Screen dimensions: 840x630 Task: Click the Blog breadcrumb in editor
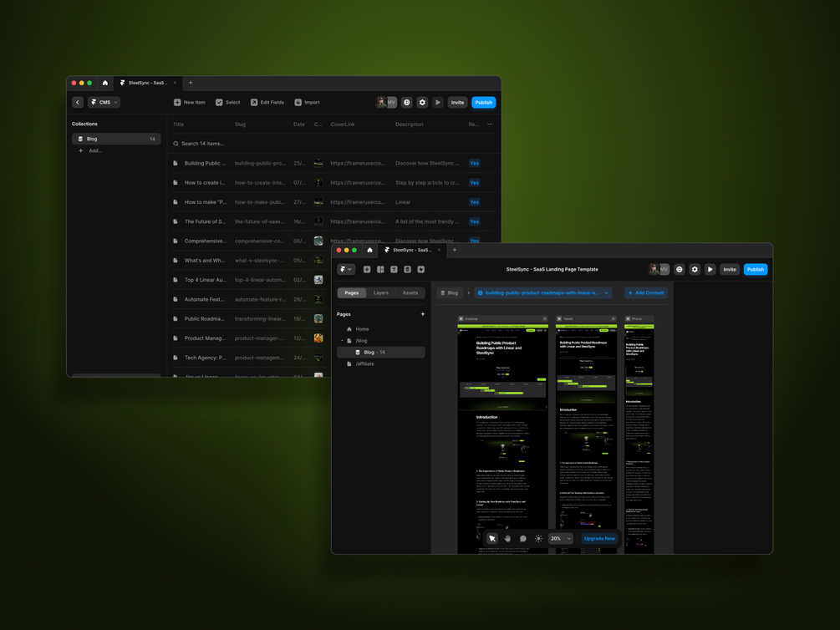[450, 293]
